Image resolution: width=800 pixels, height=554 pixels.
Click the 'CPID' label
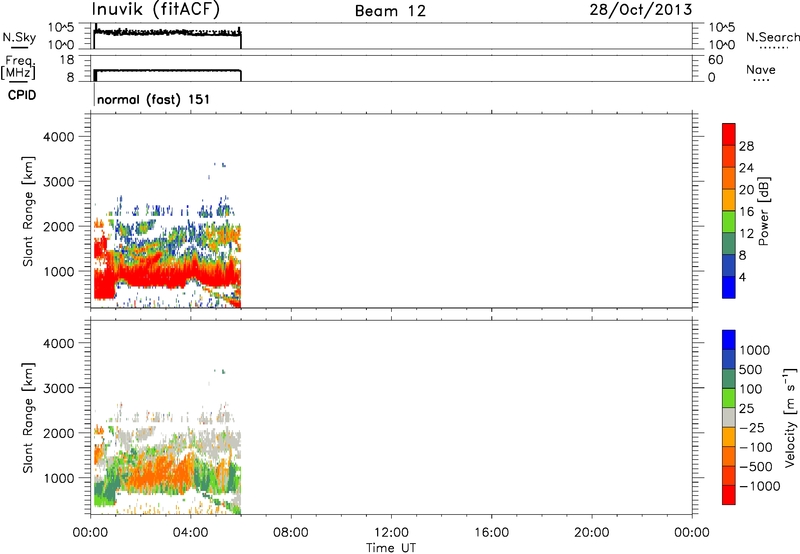pyautogui.click(x=22, y=95)
